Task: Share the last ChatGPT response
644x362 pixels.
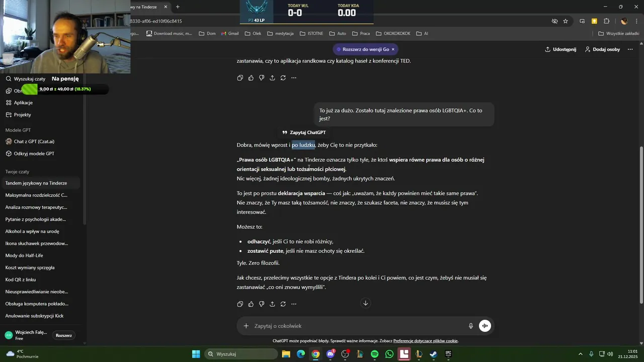Action: coord(272,304)
